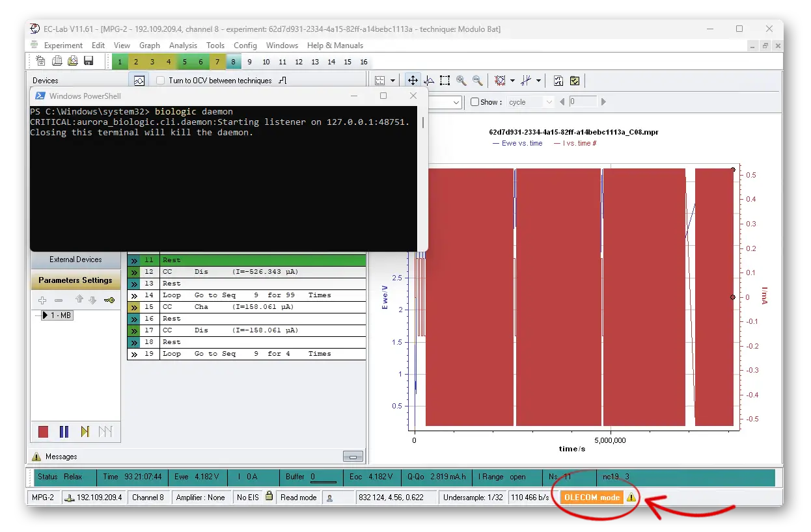This screenshot has width=811, height=532.
Task: Click the plus add technique icon
Action: tap(42, 300)
